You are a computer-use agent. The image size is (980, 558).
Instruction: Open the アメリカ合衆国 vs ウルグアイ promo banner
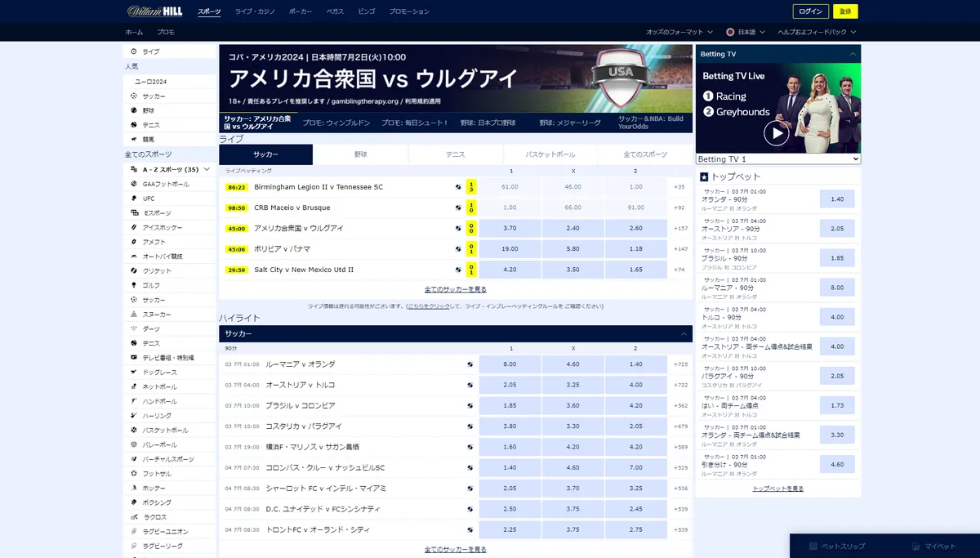coord(456,78)
